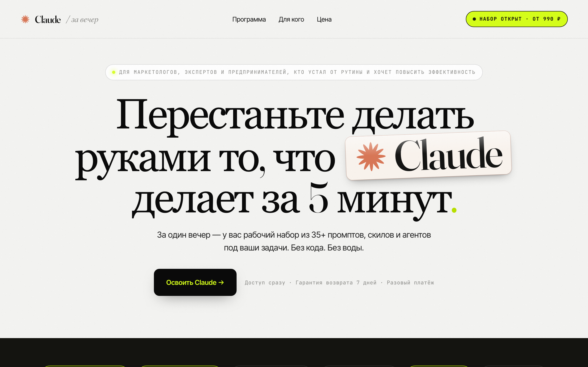Screen dimensions: 588x367
Task: Click the «Доступ сразу» note
Action: 265,283
